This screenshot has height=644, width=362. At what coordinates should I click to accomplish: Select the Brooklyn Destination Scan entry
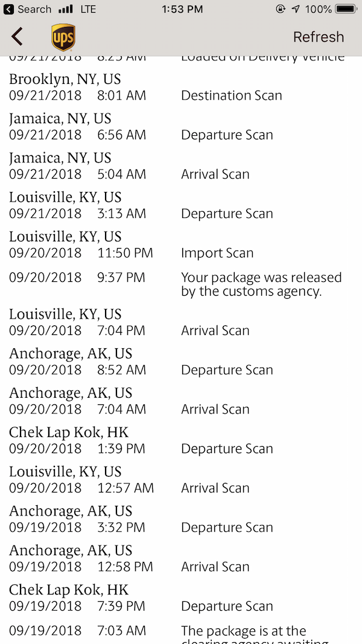pyautogui.click(x=181, y=88)
